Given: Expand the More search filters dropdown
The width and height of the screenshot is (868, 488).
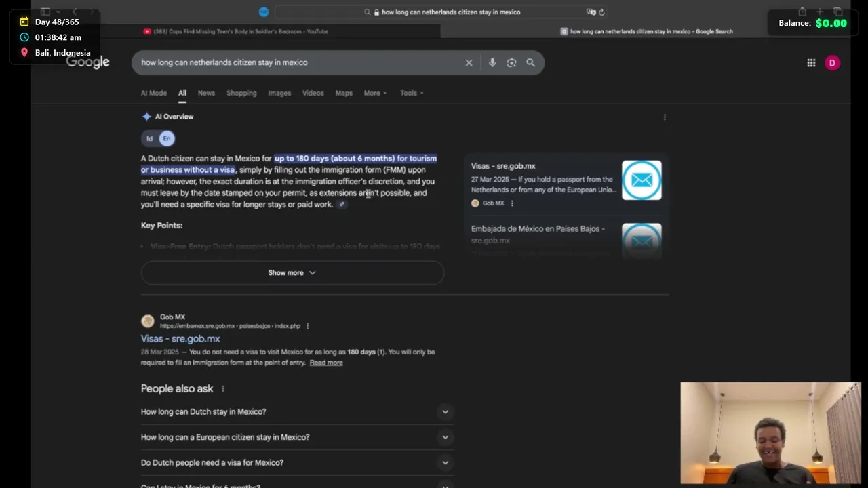Looking at the screenshot, I should [375, 93].
